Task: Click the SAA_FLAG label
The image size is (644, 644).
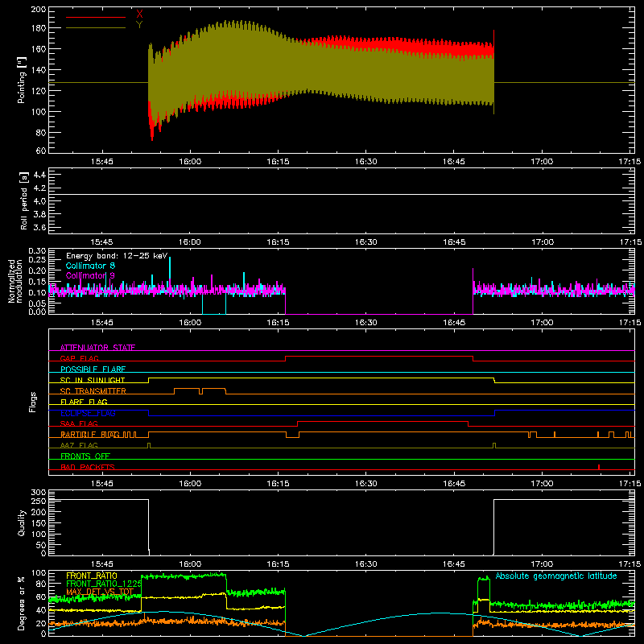Action: [79, 423]
